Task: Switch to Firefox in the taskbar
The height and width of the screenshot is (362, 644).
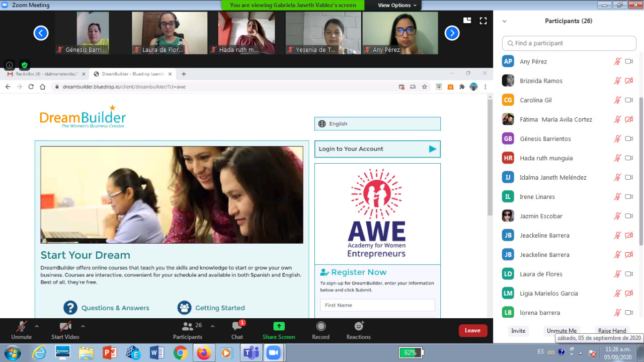Action: (204, 352)
